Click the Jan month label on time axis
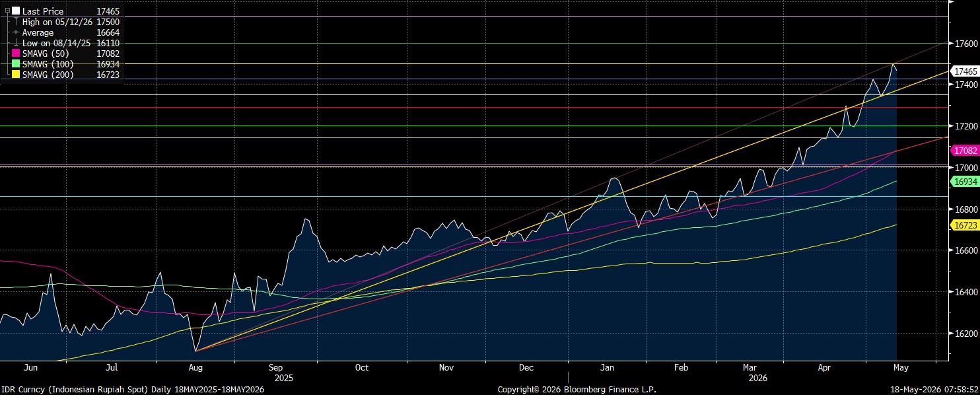980x395 pixels. (x=607, y=367)
